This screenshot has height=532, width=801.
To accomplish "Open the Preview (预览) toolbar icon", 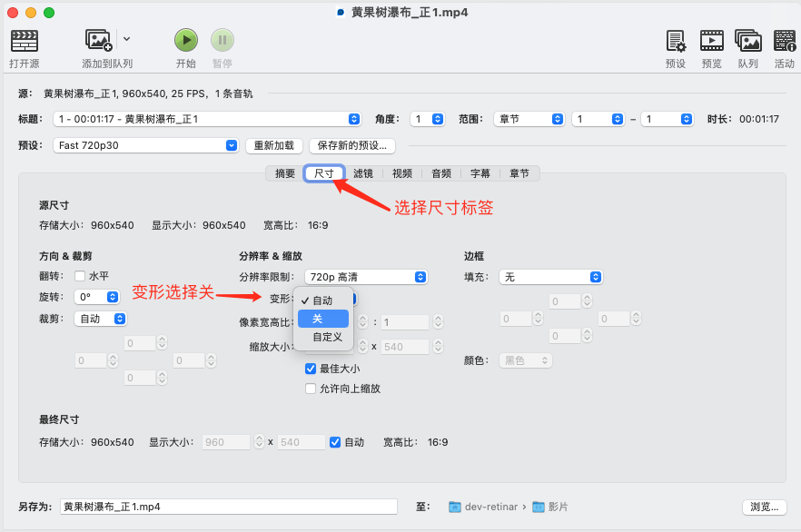I will (x=712, y=41).
